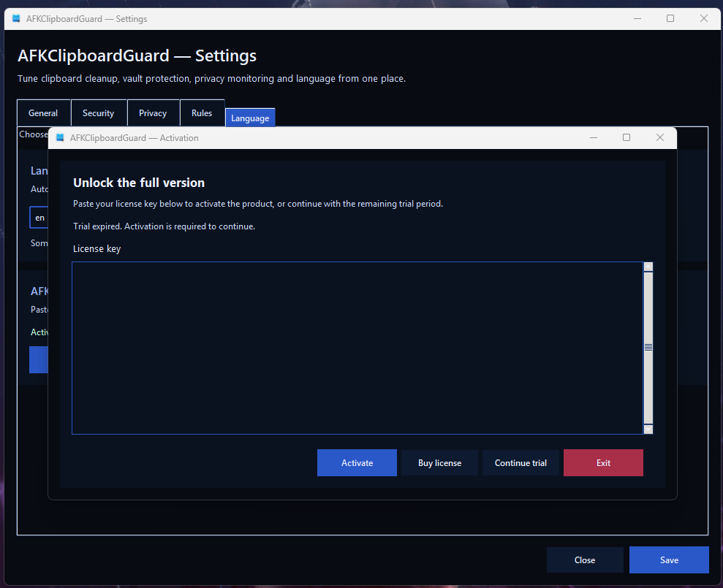Open the General tab
Screen dimensions: 723x588
pos(43,113)
